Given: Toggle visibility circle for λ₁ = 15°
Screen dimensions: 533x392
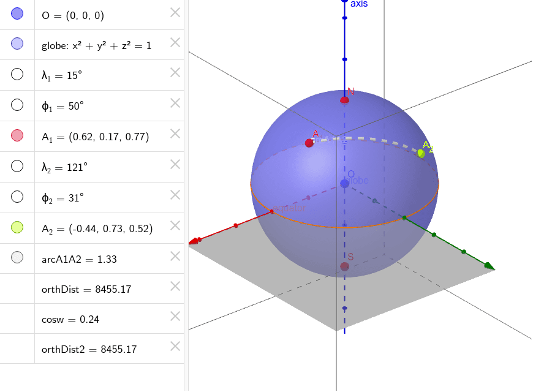Looking at the screenshot, I should (17, 74).
